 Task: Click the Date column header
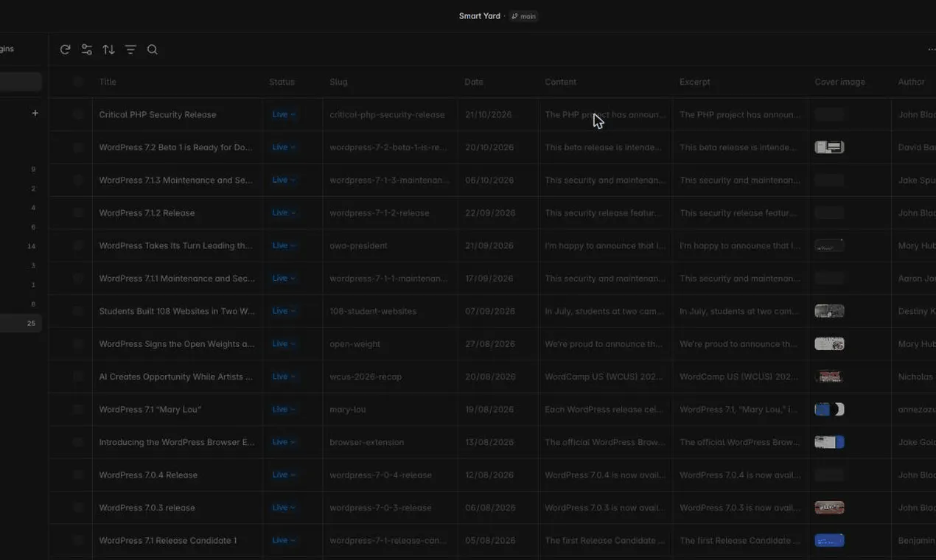point(474,82)
